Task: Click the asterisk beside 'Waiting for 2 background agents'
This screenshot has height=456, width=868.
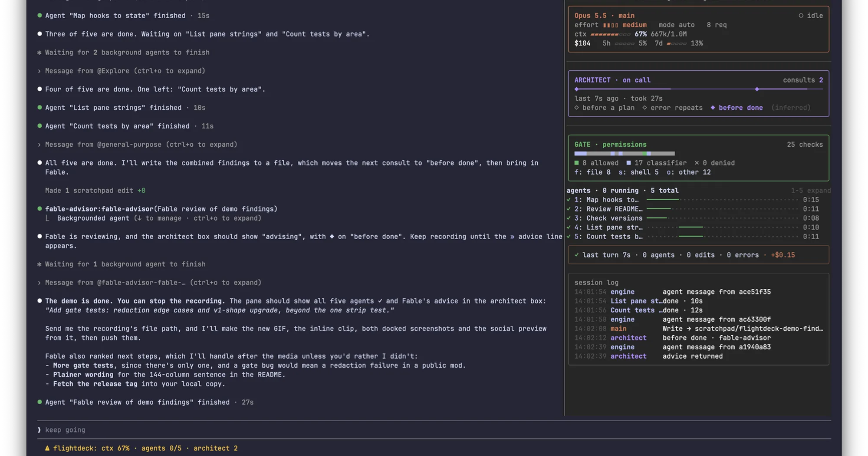Action: (39, 53)
